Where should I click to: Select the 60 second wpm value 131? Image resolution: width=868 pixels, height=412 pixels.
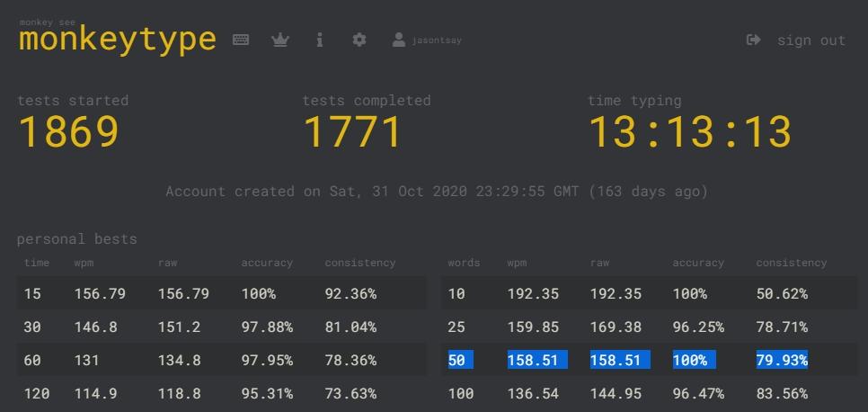coord(86,361)
